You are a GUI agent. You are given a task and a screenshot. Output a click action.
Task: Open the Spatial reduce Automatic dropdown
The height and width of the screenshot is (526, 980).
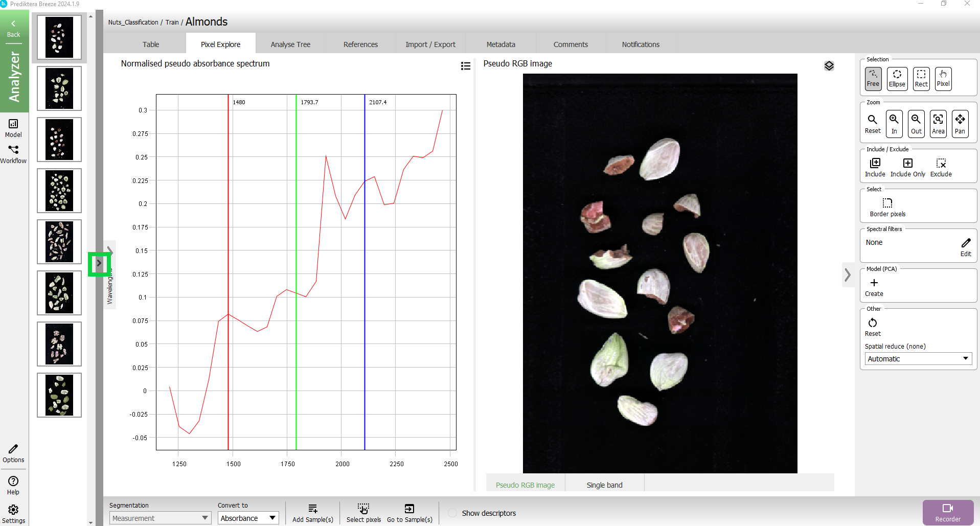pos(918,359)
